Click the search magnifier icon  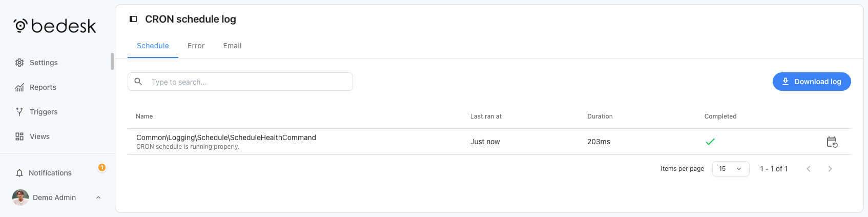pos(138,82)
